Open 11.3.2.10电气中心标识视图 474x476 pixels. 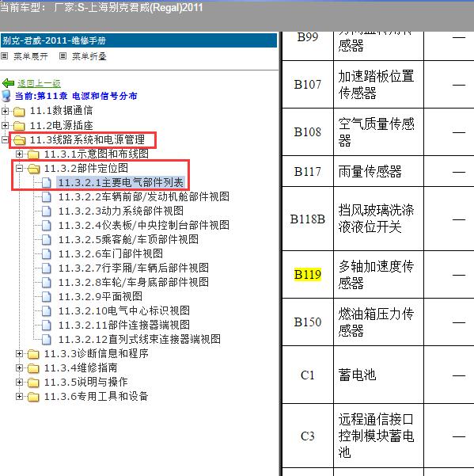(124, 310)
